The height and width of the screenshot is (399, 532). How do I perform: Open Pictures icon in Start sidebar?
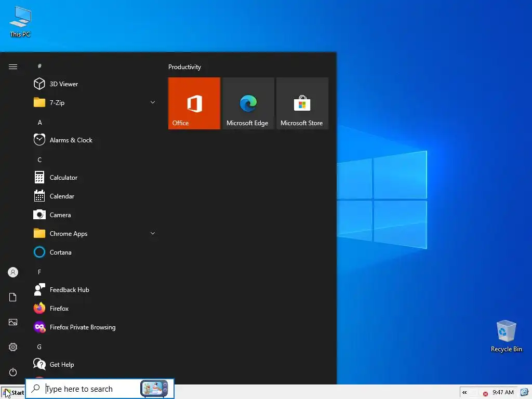click(x=13, y=322)
